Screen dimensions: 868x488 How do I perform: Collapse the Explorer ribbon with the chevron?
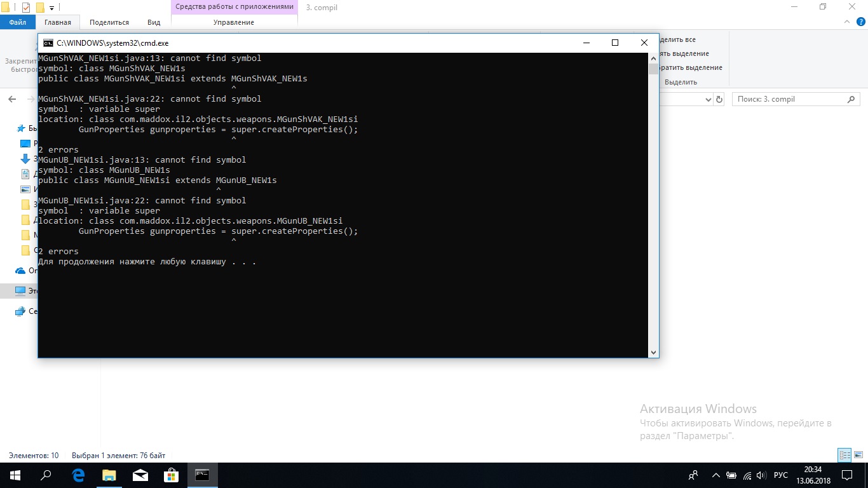(846, 22)
